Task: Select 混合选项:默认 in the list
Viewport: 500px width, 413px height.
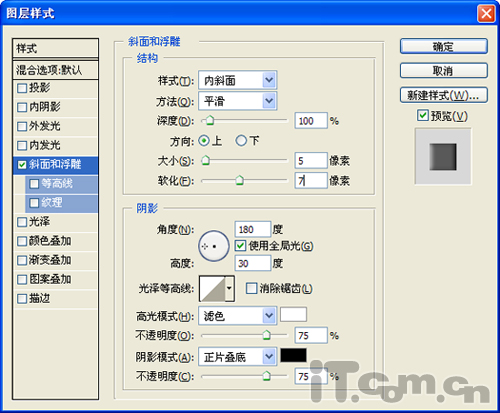Action: click(x=56, y=70)
